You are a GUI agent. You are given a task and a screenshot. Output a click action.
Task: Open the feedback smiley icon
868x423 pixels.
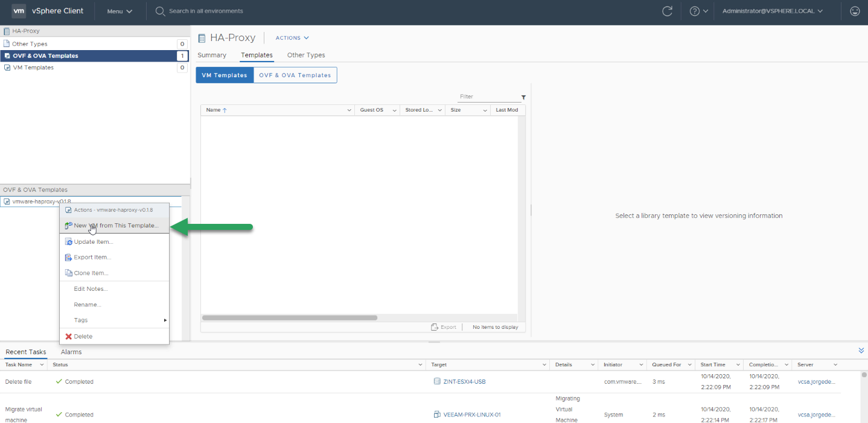(x=854, y=11)
